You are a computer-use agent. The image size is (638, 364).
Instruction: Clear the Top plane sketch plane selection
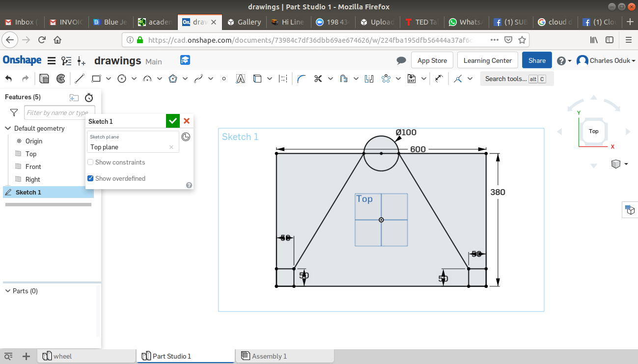click(x=171, y=147)
